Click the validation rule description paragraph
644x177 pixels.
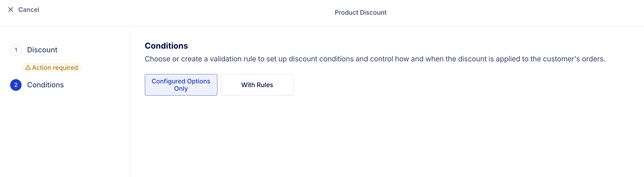coord(375,59)
